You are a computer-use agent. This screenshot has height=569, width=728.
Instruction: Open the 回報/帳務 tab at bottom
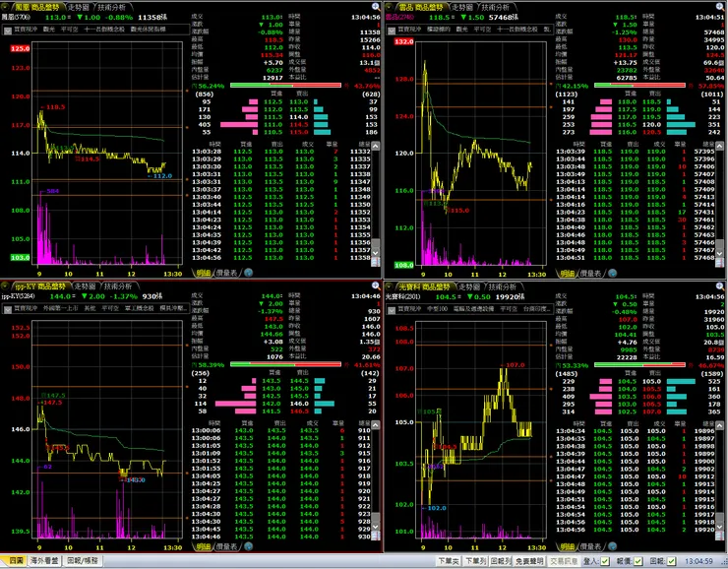click(x=83, y=561)
